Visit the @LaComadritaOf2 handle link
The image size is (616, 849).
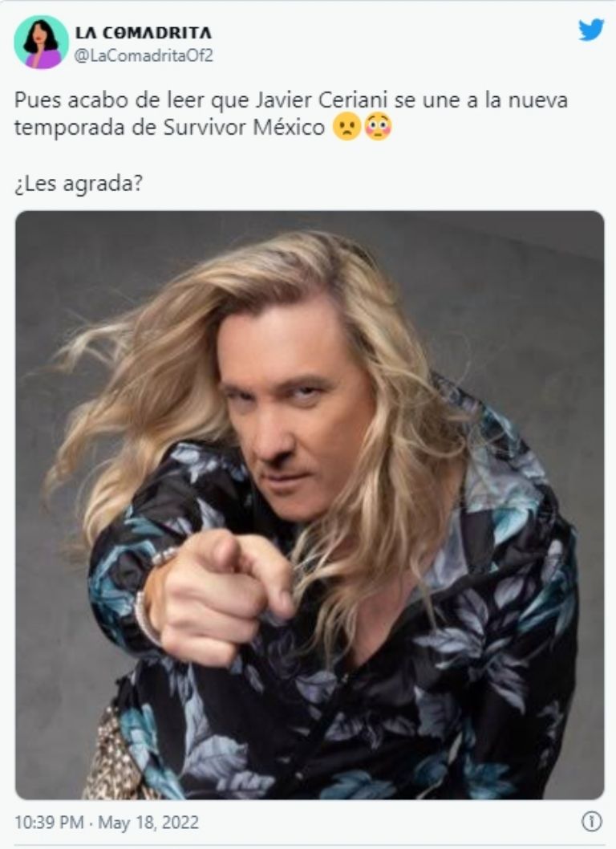(144, 55)
